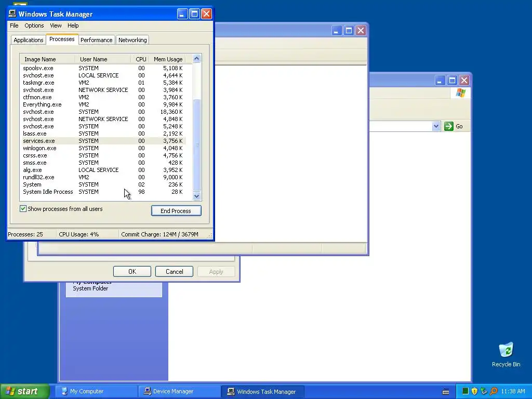Click the 236 K System memory value

[176, 184]
